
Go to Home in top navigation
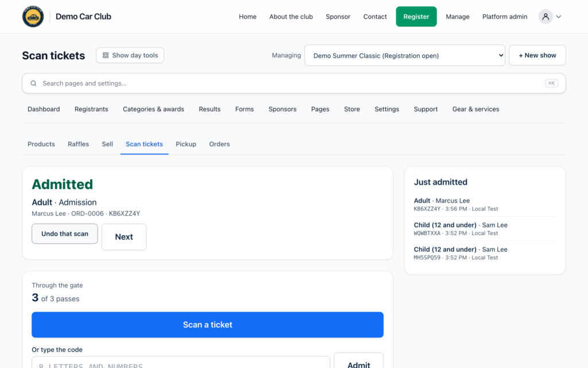point(247,17)
